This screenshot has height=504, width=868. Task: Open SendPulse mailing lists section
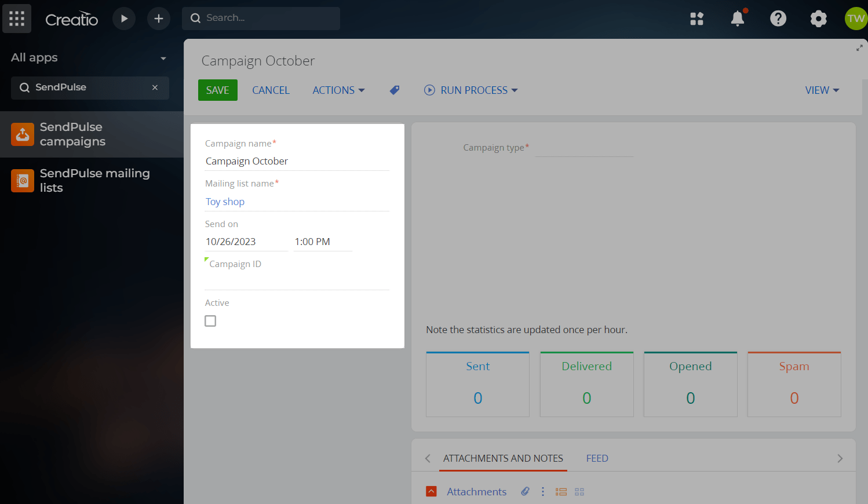click(92, 181)
